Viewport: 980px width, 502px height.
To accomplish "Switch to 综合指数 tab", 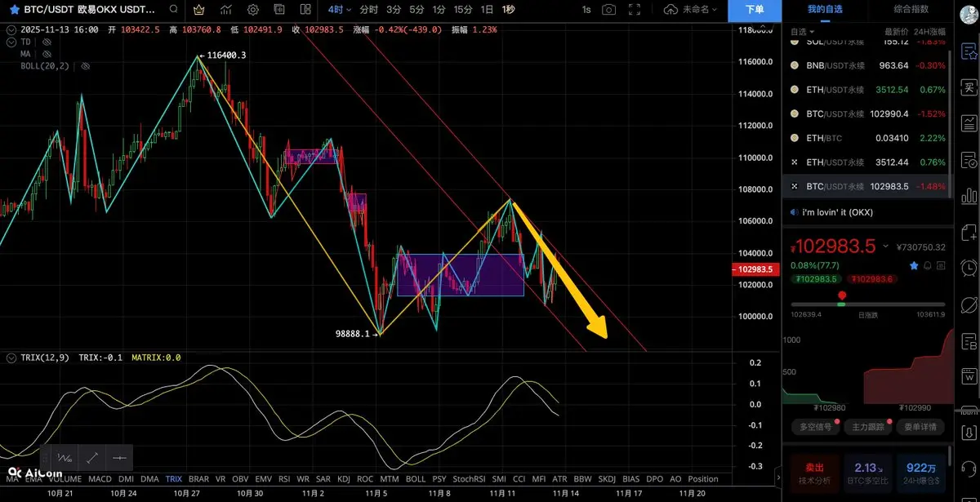I will pyautogui.click(x=911, y=9).
